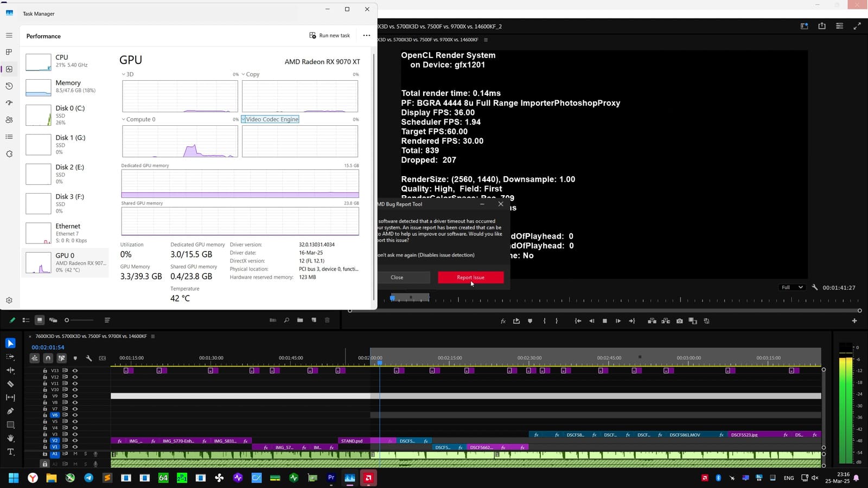Click Go to In point button
This screenshot has width=868, height=488.
[x=578, y=321]
